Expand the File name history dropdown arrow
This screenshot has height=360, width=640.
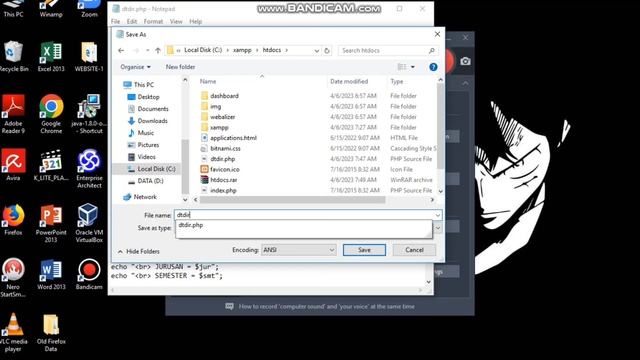click(x=438, y=215)
